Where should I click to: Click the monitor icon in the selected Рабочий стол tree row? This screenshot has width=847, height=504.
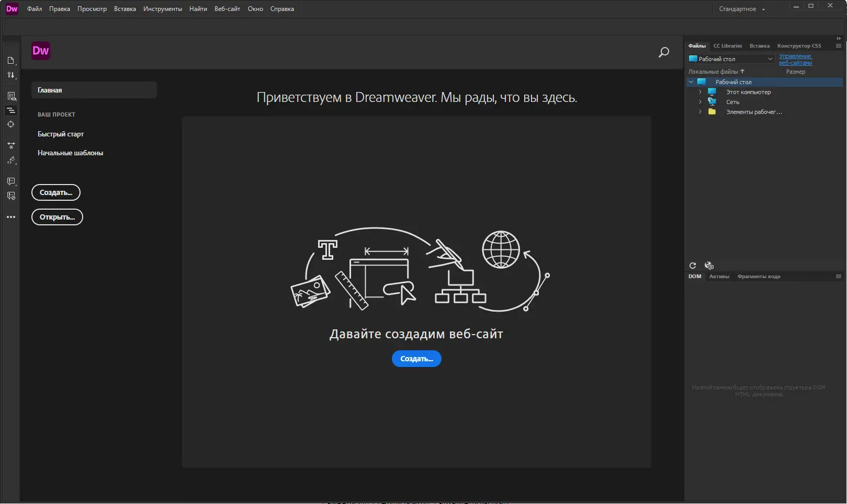coord(702,82)
